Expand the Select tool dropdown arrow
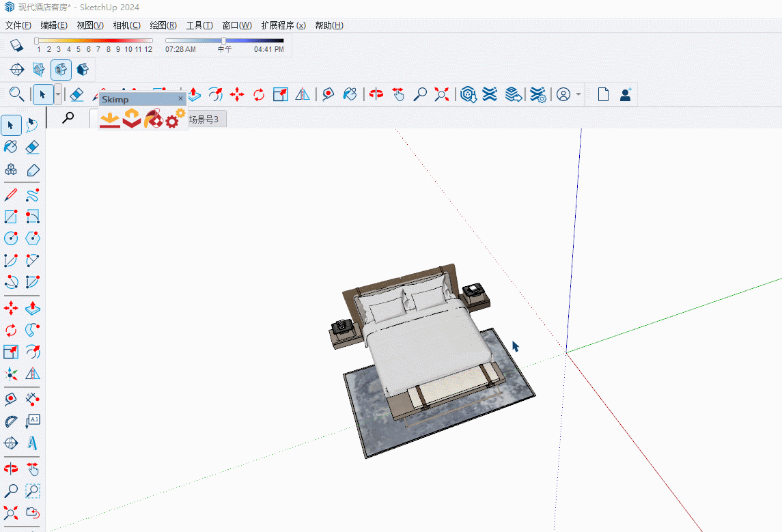This screenshot has width=782, height=532. point(58,94)
